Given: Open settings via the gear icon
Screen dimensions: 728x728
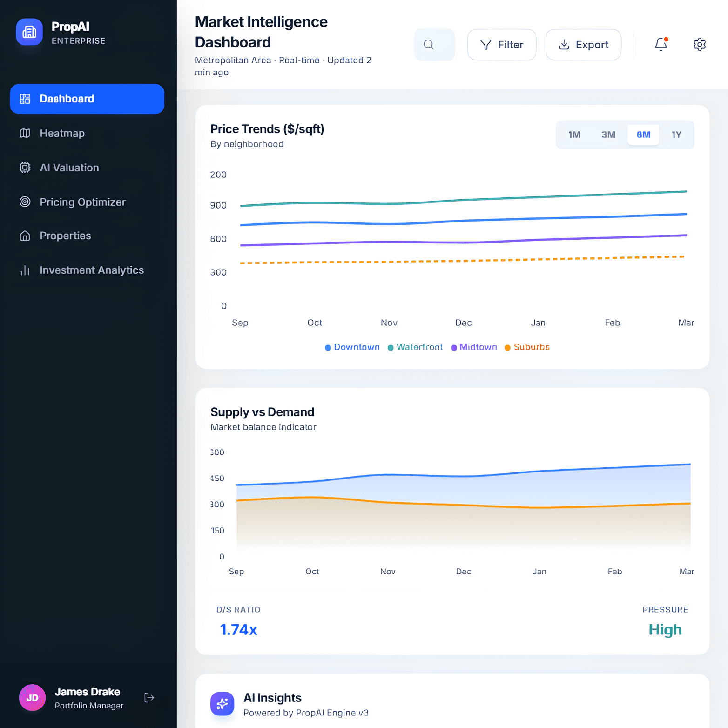Looking at the screenshot, I should coord(699,45).
